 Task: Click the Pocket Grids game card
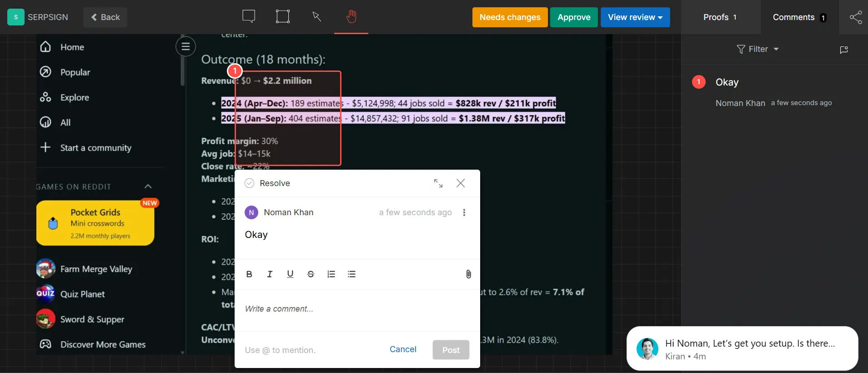pyautogui.click(x=95, y=223)
